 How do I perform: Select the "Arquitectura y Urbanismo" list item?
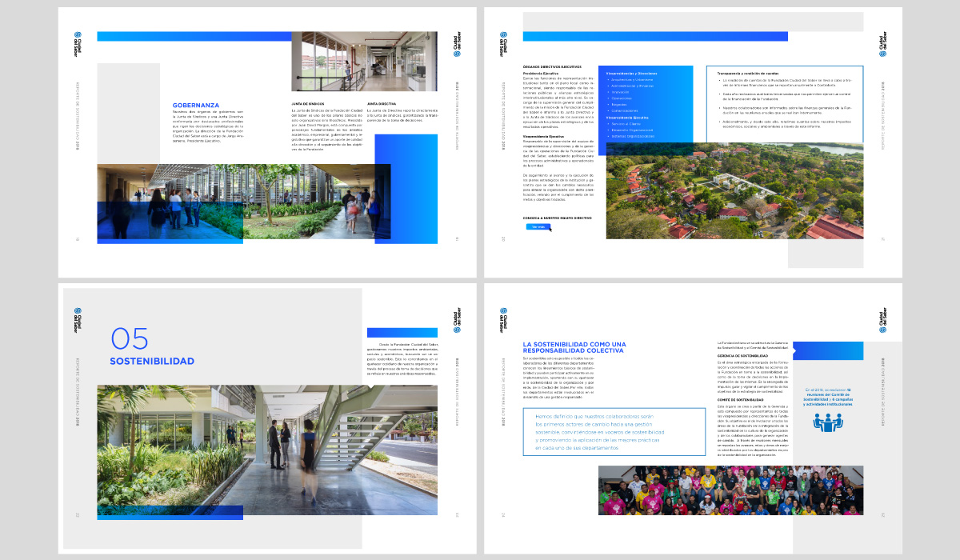tap(634, 79)
